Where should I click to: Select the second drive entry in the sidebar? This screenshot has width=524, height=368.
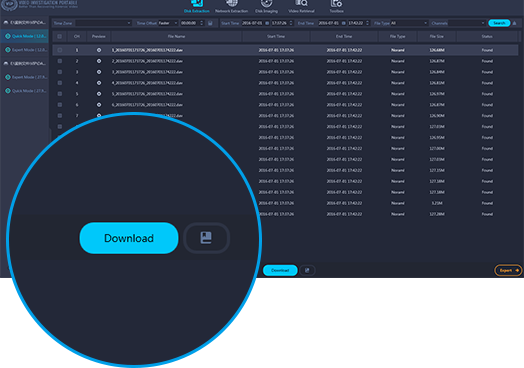pyautogui.click(x=24, y=64)
